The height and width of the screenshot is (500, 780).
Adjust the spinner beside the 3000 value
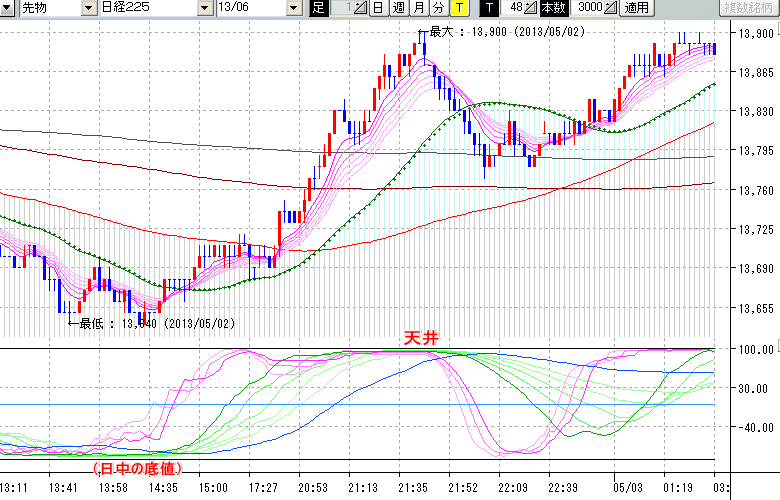click(x=611, y=8)
